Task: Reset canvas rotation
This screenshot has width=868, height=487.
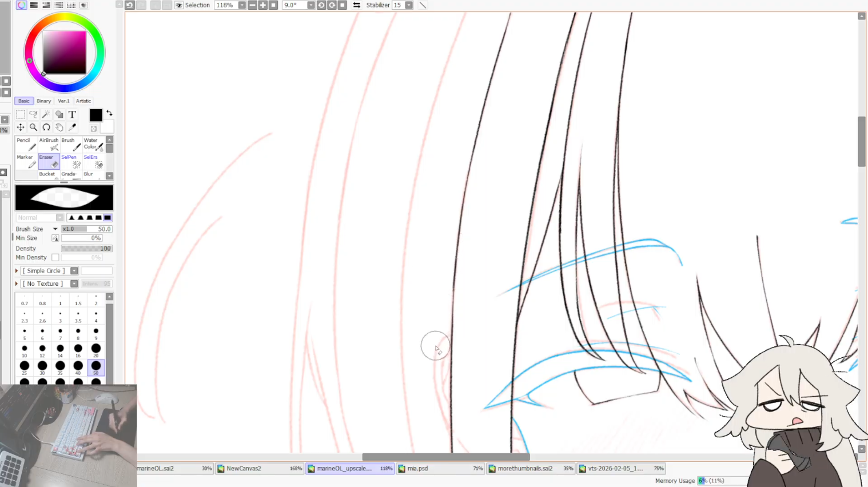Action: 343,5
